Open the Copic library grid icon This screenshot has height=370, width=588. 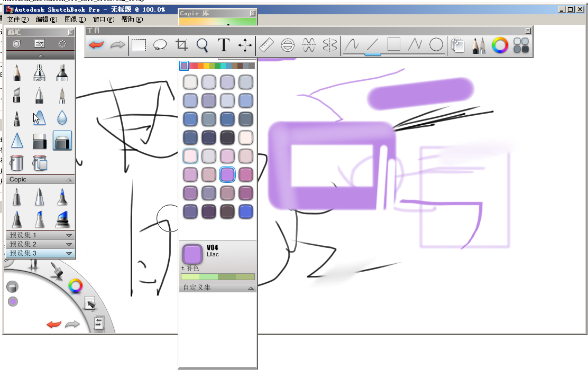(x=521, y=45)
